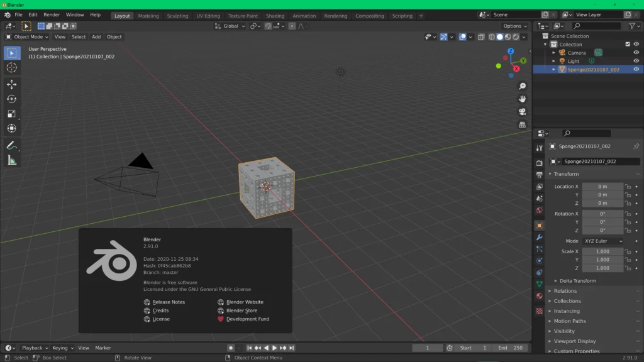
Task: Hide the Camera in outliner
Action: 636,53
